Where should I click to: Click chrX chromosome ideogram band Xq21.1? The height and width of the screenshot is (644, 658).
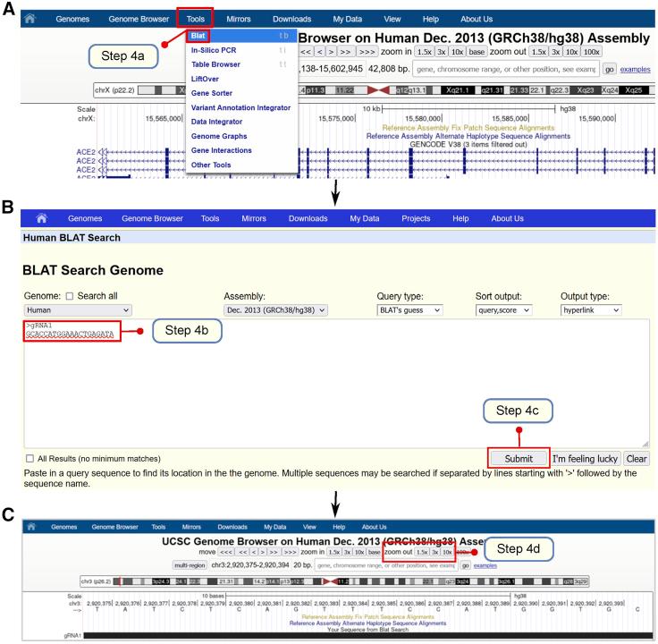458,90
